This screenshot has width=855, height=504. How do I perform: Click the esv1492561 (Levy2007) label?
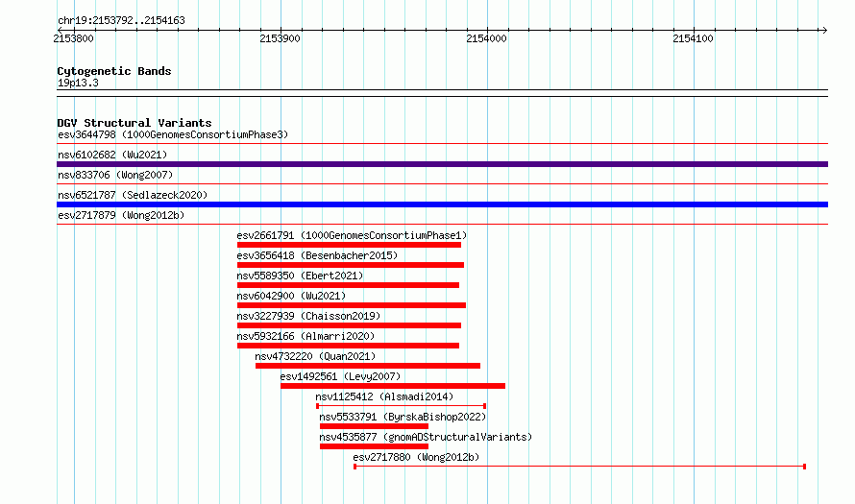(340, 376)
